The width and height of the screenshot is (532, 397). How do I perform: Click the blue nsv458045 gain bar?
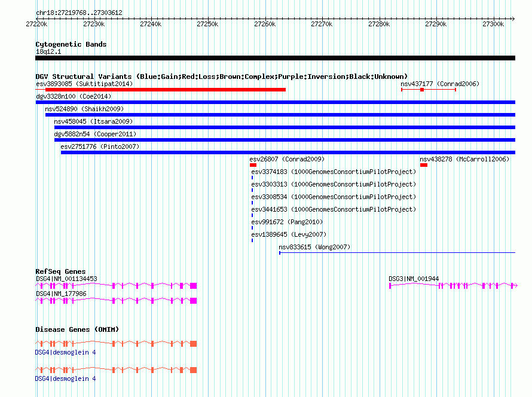coord(285,127)
